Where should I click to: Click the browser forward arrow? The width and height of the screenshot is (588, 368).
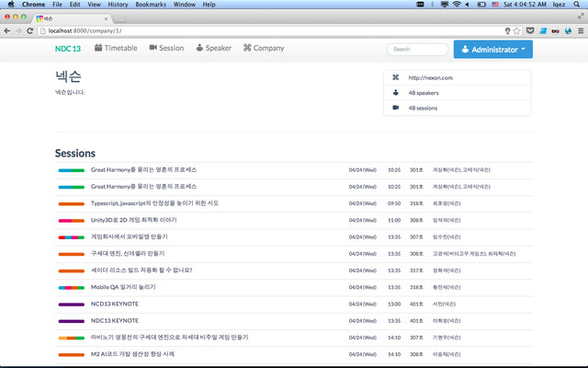18,30
